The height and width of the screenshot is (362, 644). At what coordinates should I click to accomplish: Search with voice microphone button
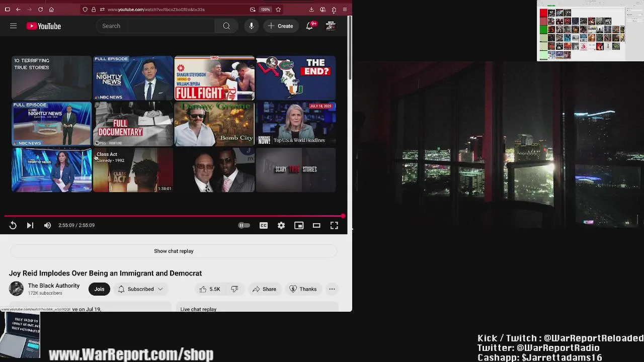point(251,26)
